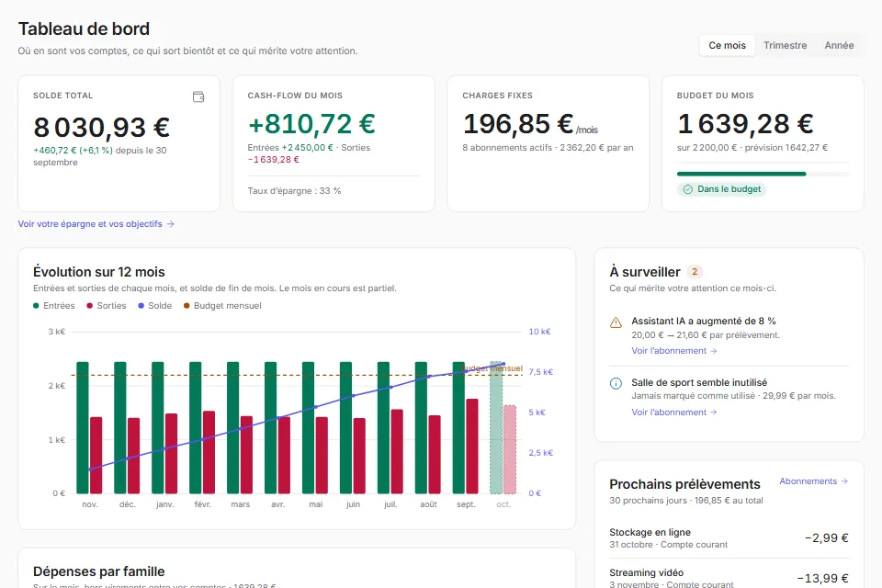Click the 8 030,93 € total balance value
The width and height of the screenshot is (882, 588).
(x=102, y=127)
